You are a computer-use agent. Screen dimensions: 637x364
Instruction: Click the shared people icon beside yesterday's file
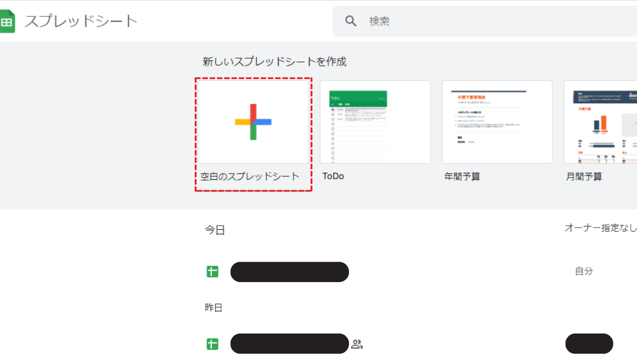pyautogui.click(x=357, y=344)
